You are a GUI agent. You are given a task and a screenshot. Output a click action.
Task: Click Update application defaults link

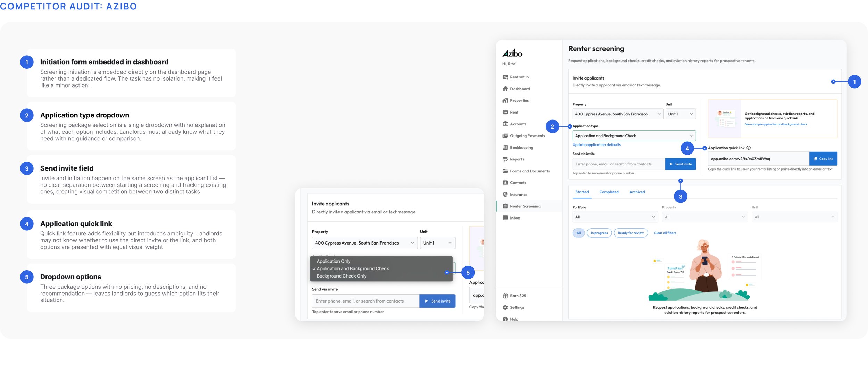[x=596, y=145]
